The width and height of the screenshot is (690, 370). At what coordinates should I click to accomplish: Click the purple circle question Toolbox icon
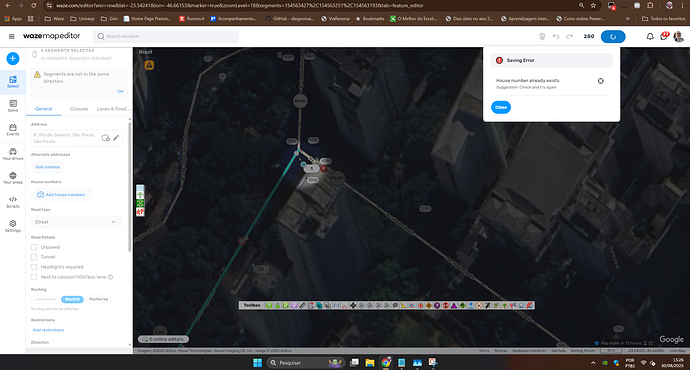(x=437, y=305)
